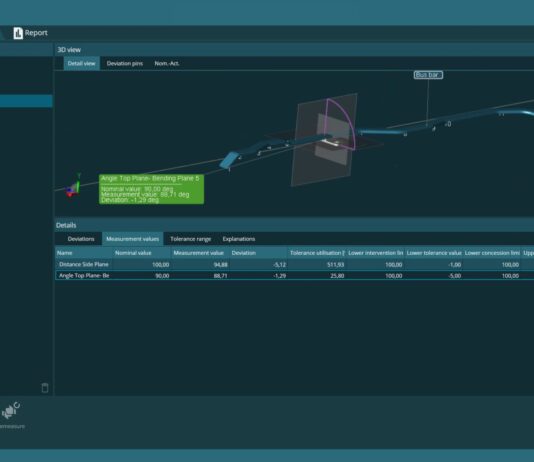Click the green Angle Top Plane annotation box
The image size is (534, 462).
(x=151, y=189)
